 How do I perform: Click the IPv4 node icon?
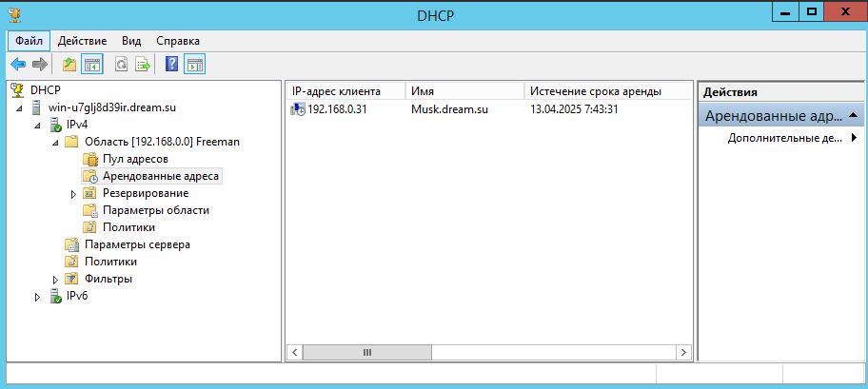point(56,125)
